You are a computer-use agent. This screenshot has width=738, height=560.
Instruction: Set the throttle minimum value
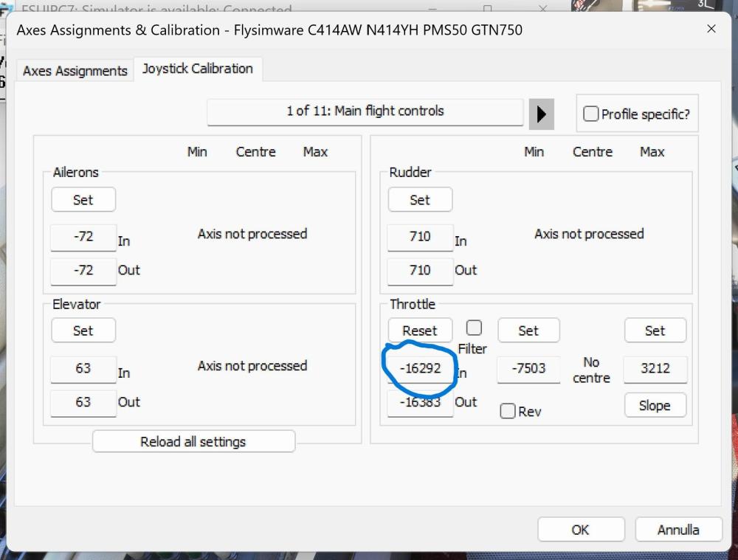pyautogui.click(x=528, y=331)
